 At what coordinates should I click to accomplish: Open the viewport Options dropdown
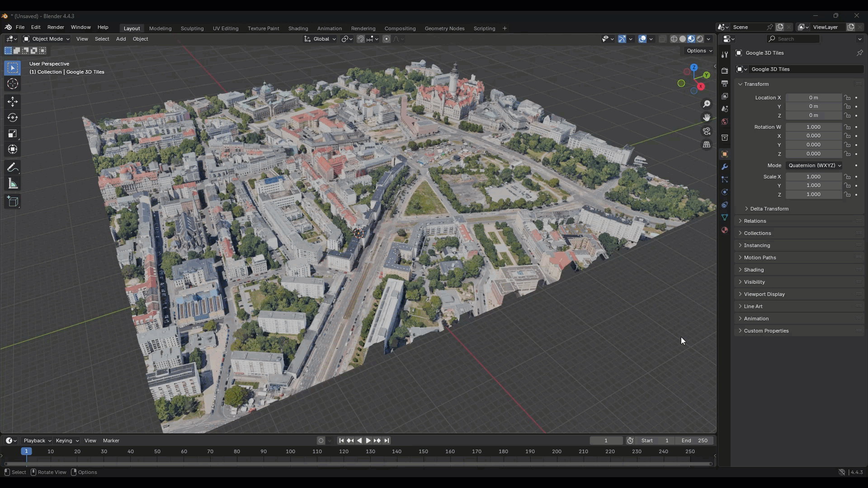pyautogui.click(x=699, y=51)
